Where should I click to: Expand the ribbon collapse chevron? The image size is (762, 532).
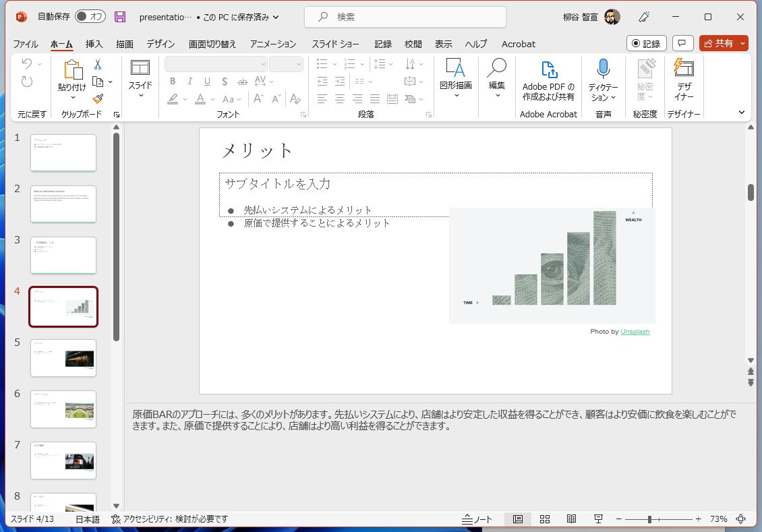click(742, 113)
